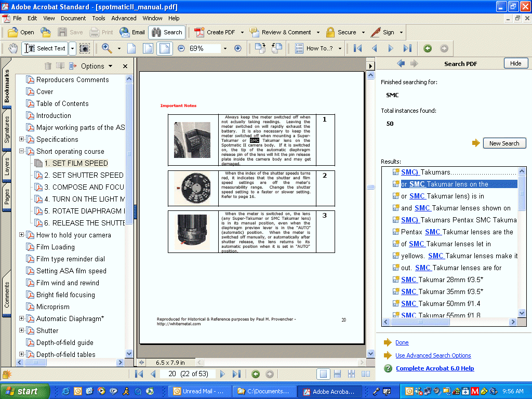Open Complete Acrobat 6.0 Help link
This screenshot has width=532, height=399.
click(435, 368)
